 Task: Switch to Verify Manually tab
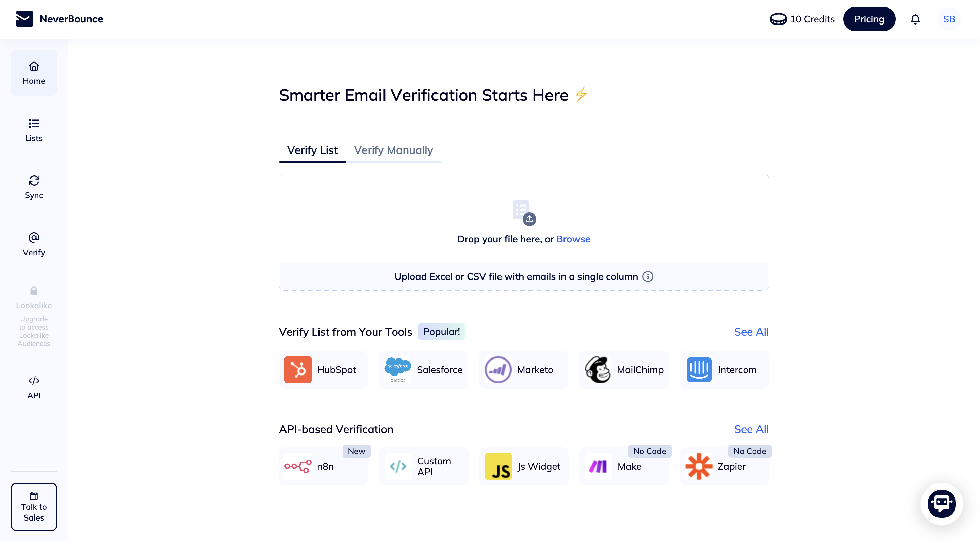(393, 150)
